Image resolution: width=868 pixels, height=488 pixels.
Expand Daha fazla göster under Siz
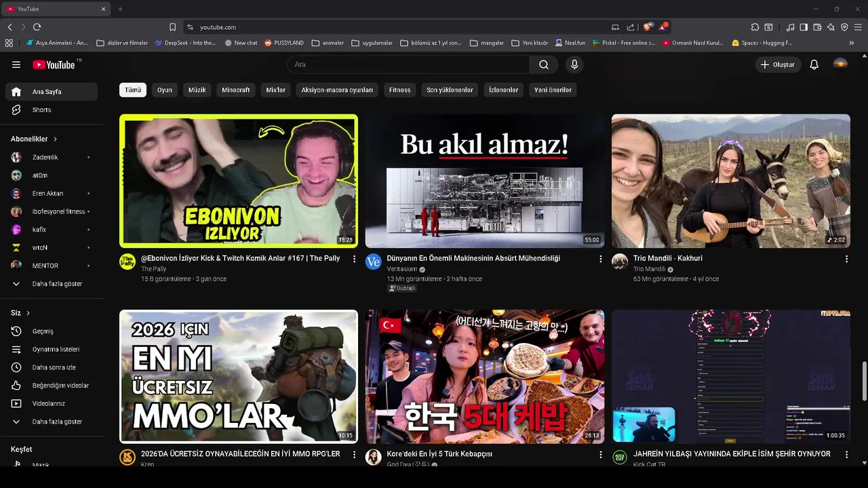click(52, 422)
